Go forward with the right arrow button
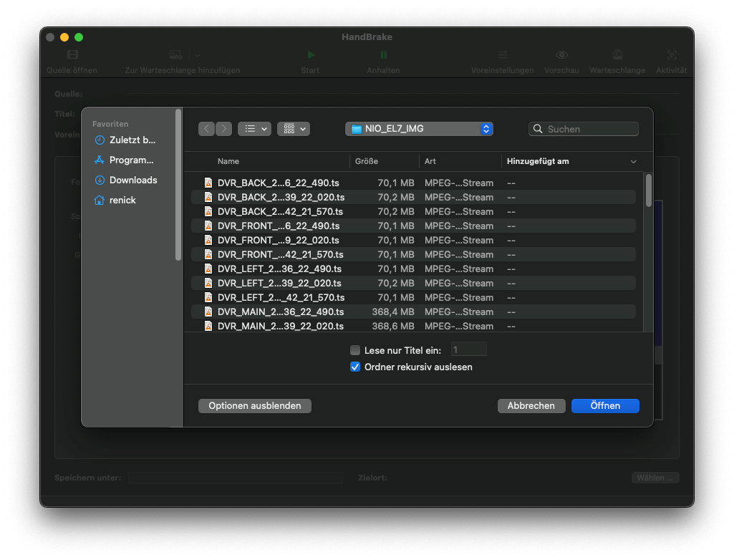 tap(223, 129)
